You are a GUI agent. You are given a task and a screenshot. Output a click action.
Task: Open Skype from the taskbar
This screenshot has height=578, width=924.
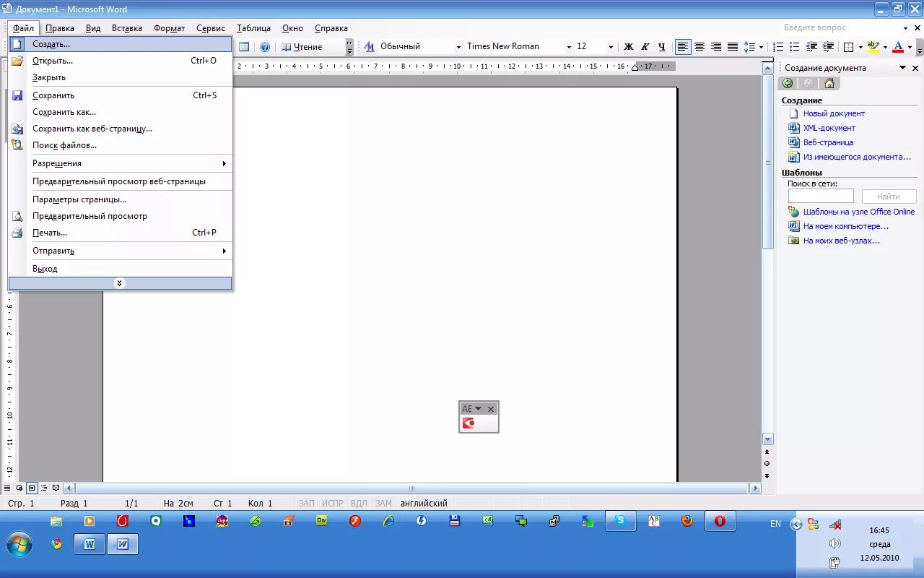[620, 520]
